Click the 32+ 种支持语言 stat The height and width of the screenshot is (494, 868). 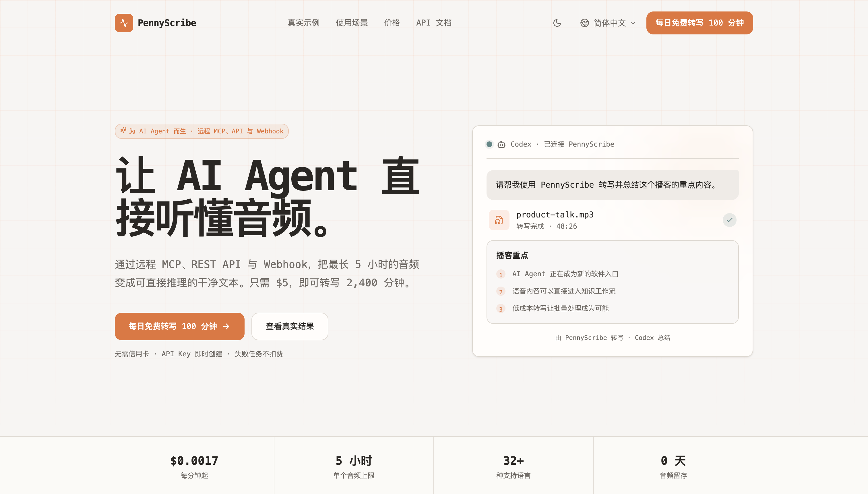[x=513, y=466]
